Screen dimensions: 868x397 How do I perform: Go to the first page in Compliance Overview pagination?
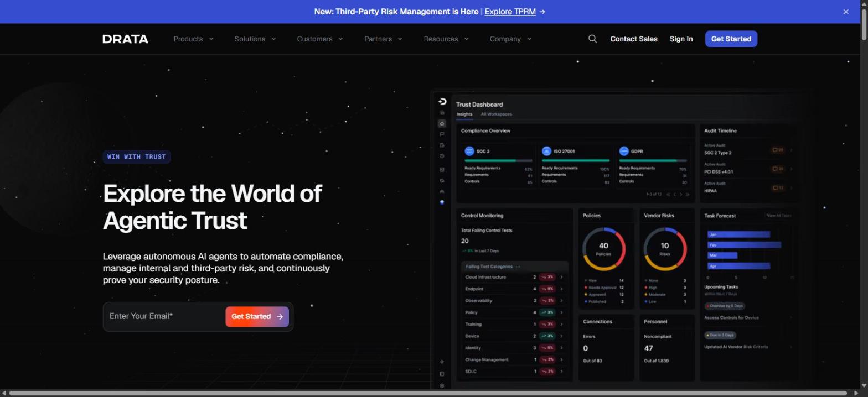(668, 195)
